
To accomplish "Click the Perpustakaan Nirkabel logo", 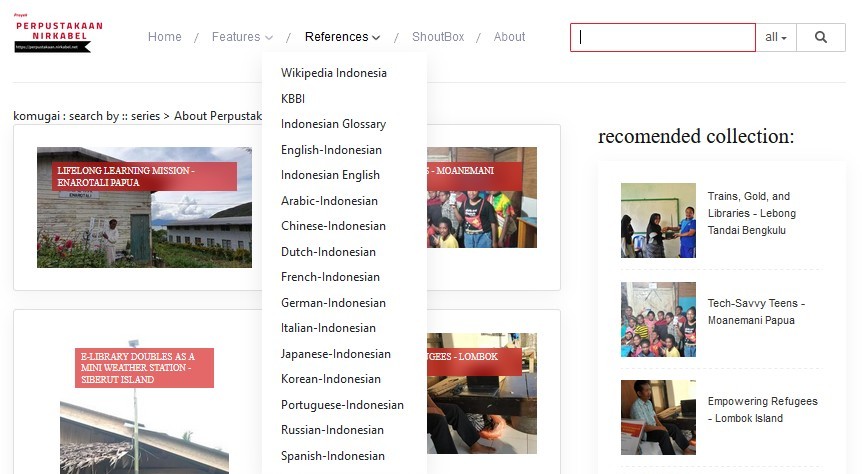I will [x=58, y=34].
